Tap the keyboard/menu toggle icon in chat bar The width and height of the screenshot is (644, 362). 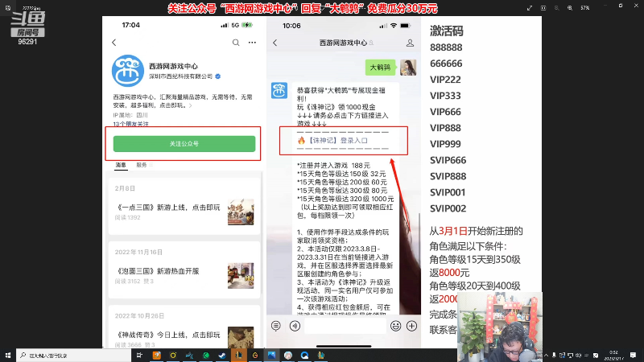coord(276,326)
